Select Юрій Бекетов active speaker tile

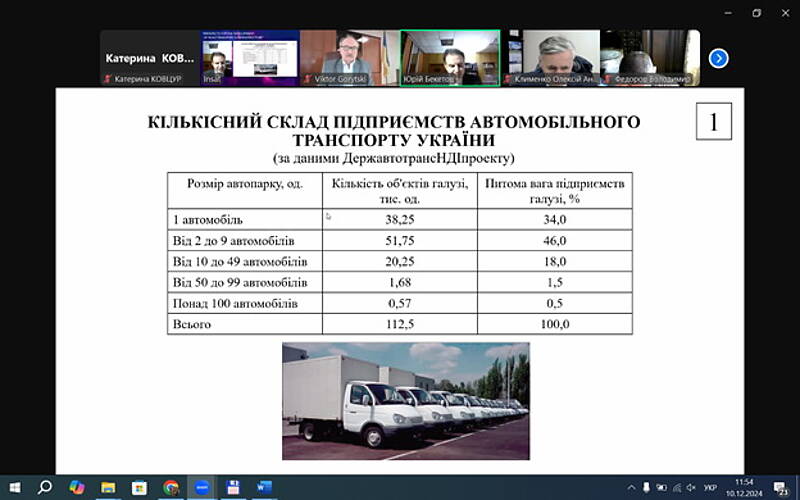coord(450,58)
